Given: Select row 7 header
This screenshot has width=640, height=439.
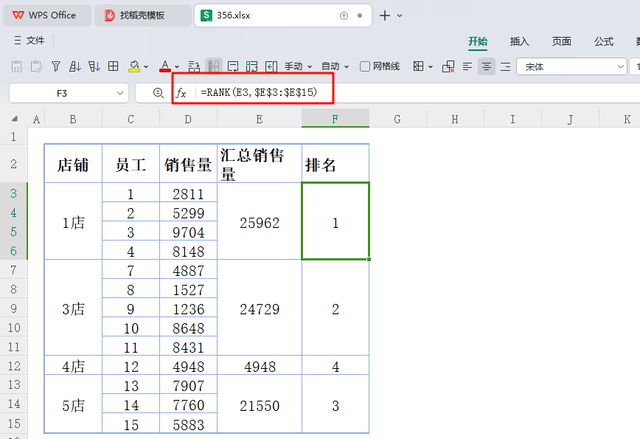Looking at the screenshot, I should tap(13, 270).
